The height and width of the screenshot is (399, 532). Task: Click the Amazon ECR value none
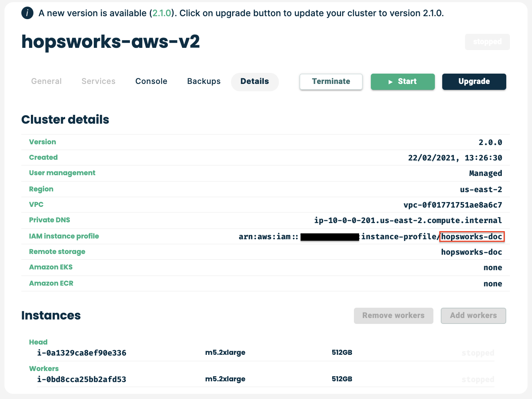point(493,284)
